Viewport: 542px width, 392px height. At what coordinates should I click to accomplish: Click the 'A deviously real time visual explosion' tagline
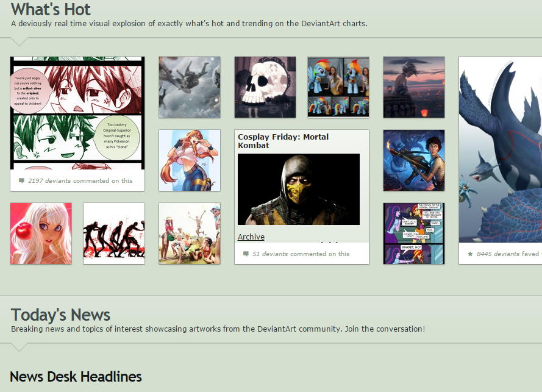pos(189,24)
